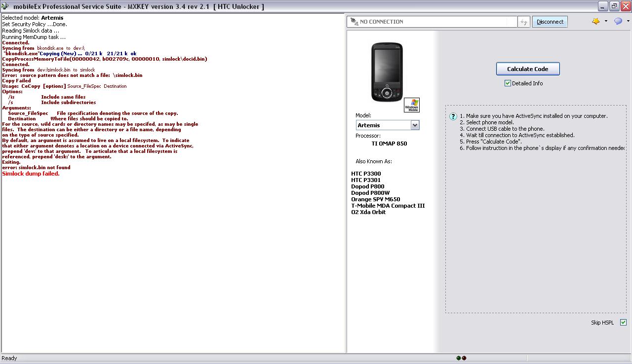Toggle the Skip HSPL checkbox
This screenshot has height=364, width=632.
tap(623, 323)
